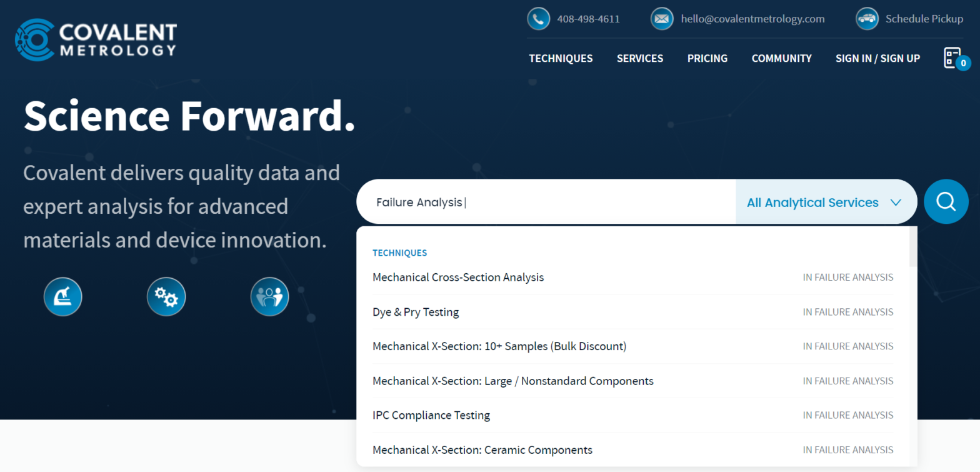
Task: Click the blue magnifier search button
Action: click(946, 202)
